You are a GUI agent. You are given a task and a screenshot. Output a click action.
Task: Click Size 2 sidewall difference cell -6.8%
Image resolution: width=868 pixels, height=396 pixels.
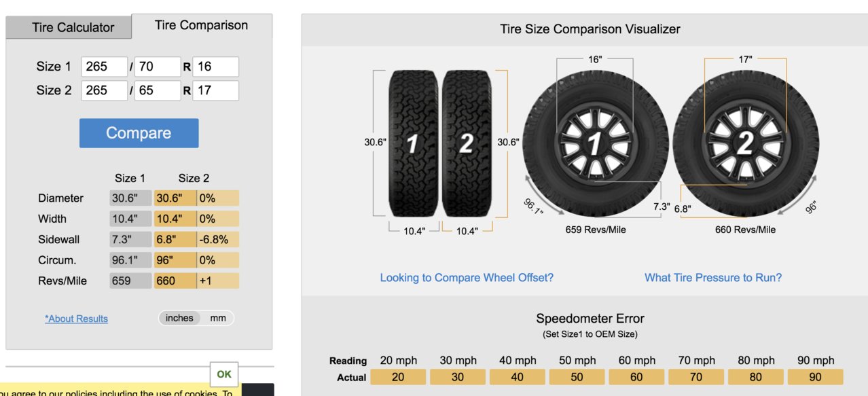pos(218,239)
